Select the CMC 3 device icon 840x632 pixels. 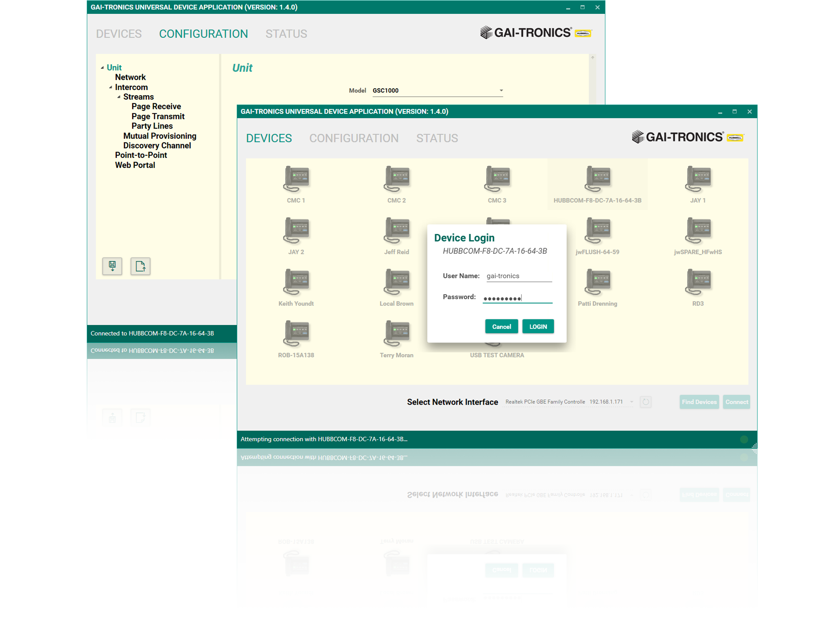[497, 179]
